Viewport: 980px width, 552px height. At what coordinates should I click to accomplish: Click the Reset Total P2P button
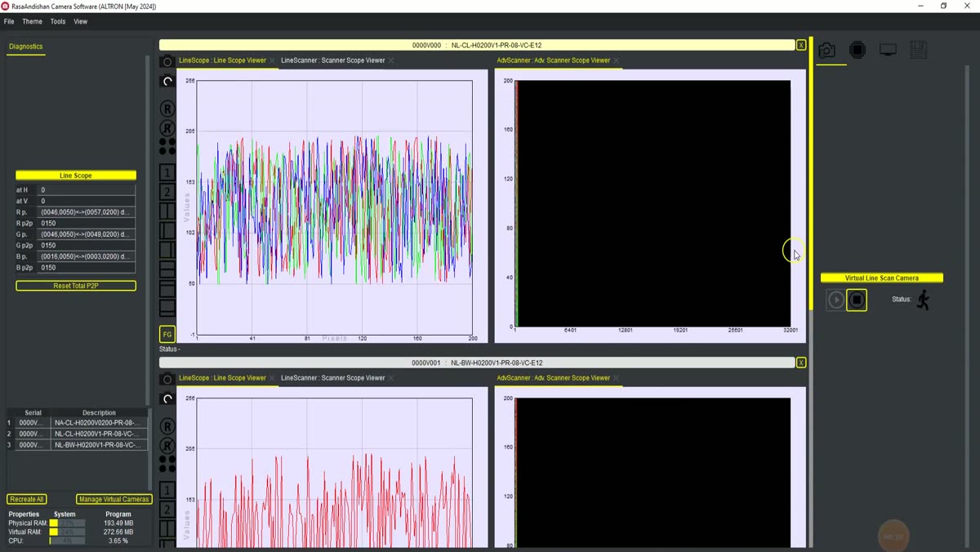pos(76,286)
